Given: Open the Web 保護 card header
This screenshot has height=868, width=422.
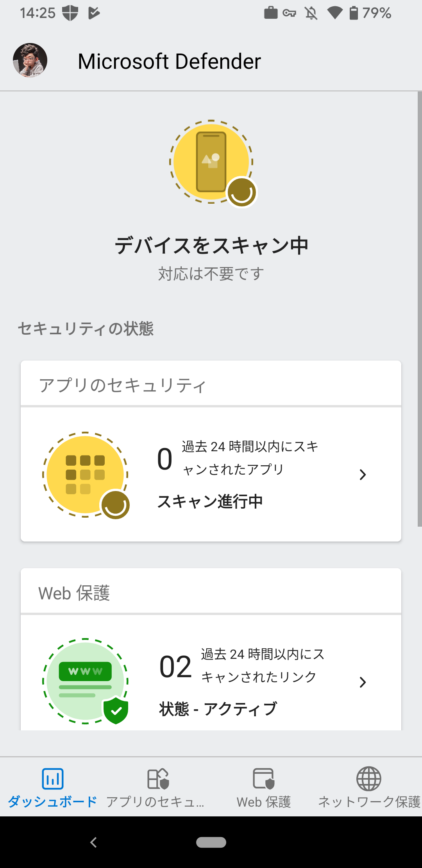Looking at the screenshot, I should click(211, 591).
